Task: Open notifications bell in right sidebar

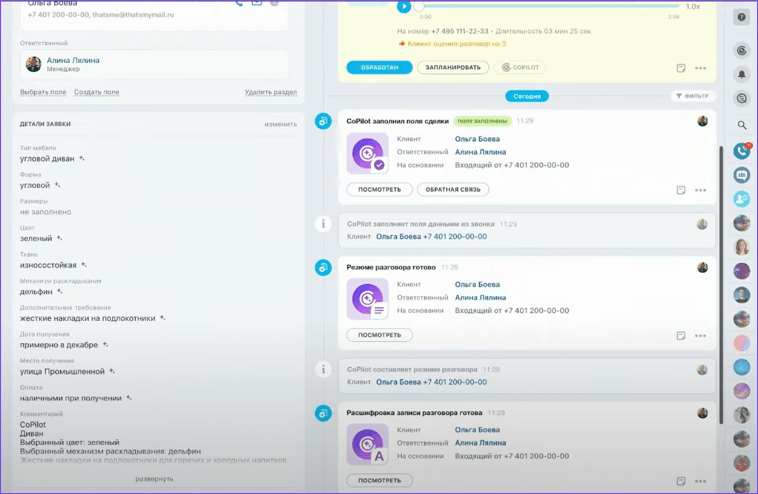Action: point(741,74)
